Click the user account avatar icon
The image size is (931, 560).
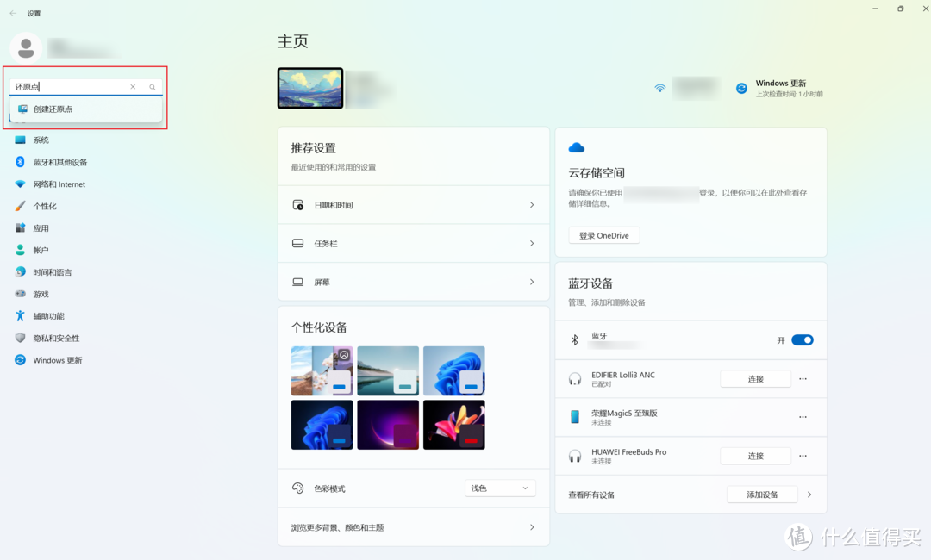pos(26,47)
